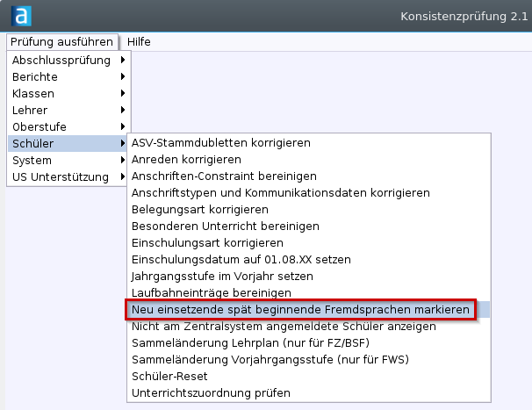The width and height of the screenshot is (532, 410).
Task: Click the submenu arrow beside Schüler
Action: coord(123,143)
